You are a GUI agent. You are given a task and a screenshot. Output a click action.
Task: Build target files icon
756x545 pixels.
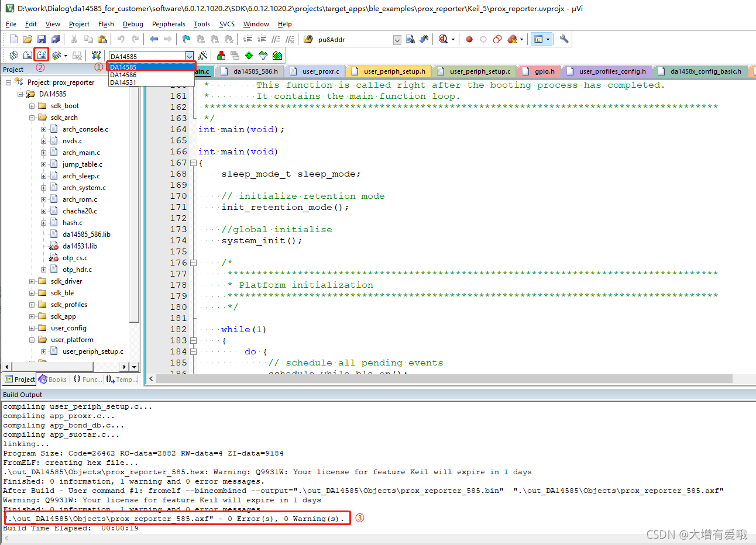28,55
